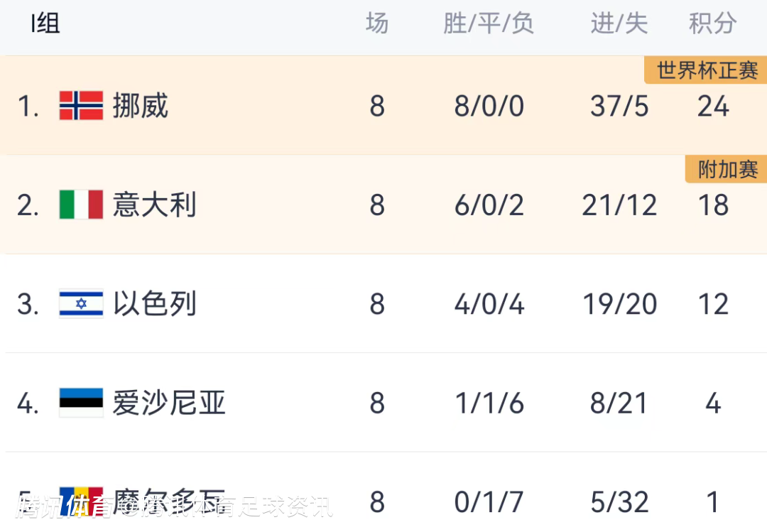Click Israel's 19/20 goals figure
767x532 pixels.
619,304
